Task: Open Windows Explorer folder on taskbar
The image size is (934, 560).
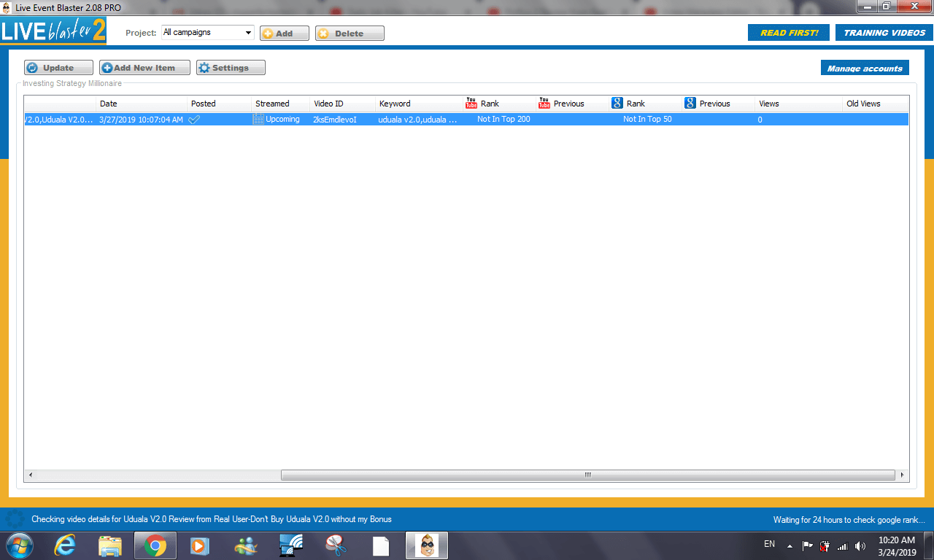Action: coord(110,545)
